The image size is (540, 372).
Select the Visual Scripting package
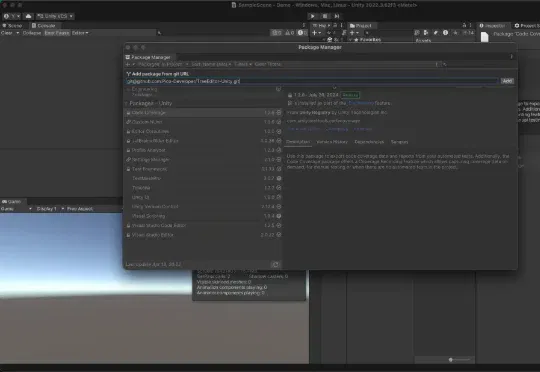(204, 216)
